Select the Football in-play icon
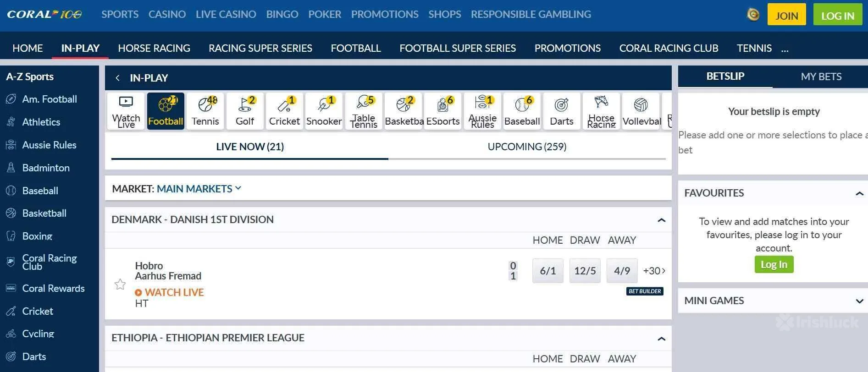The height and width of the screenshot is (372, 868). click(166, 111)
